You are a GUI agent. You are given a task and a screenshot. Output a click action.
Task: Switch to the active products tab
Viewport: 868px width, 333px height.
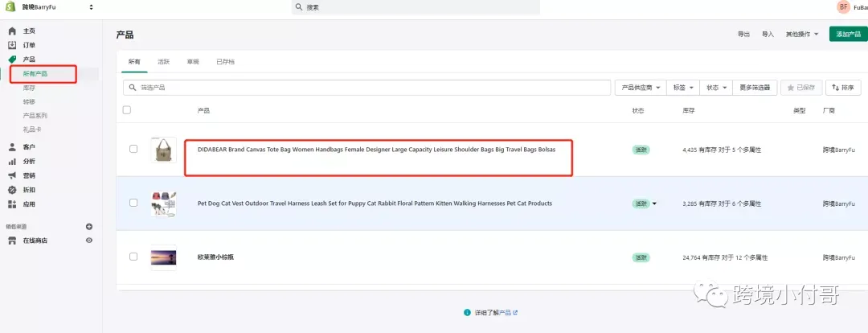pyautogui.click(x=164, y=61)
